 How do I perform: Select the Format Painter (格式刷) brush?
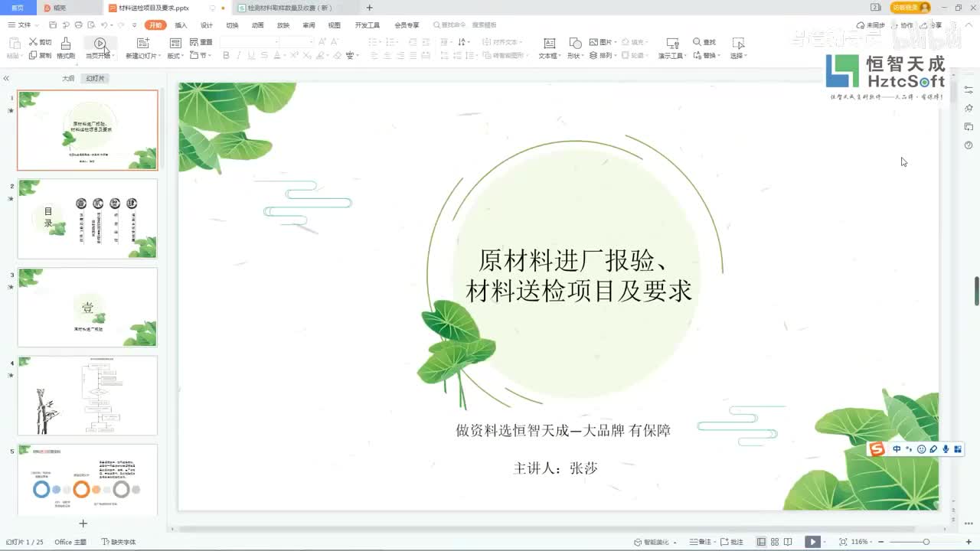66,43
